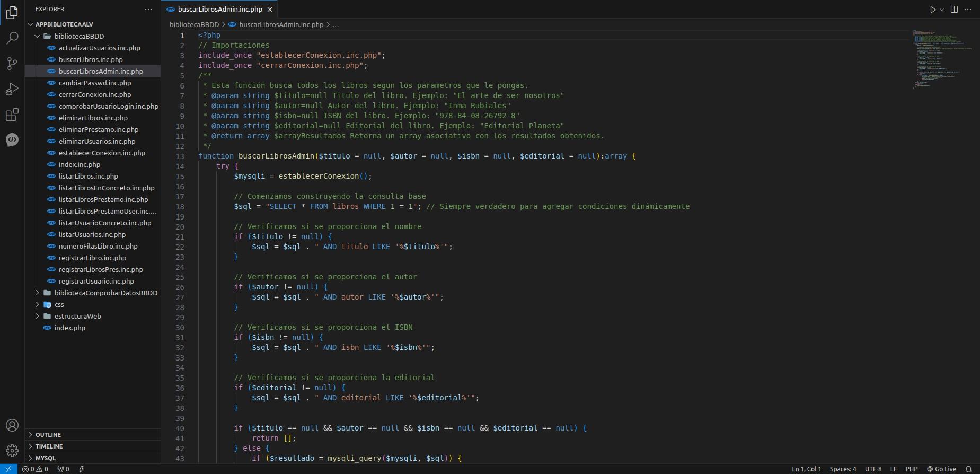Close the buscarLibrosAdmin.inc.php tab
This screenshot has width=980, height=474.
click(270, 10)
